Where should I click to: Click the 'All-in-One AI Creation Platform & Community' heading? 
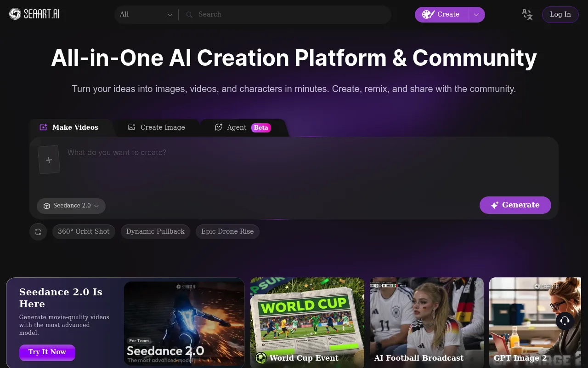[x=294, y=58]
